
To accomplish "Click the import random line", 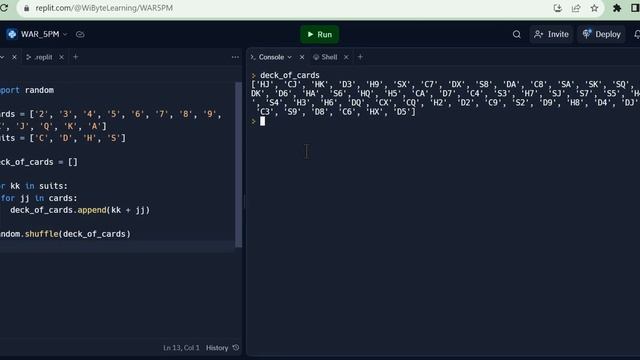I will pos(27,90).
